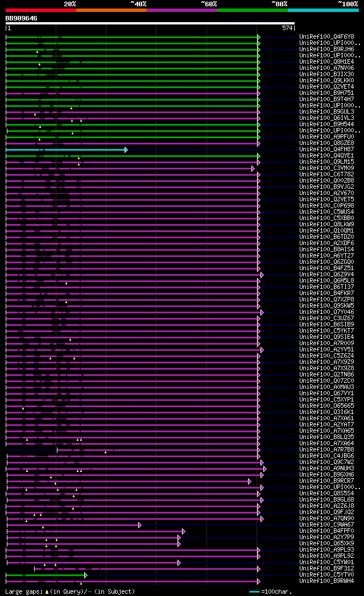Click the UniRef100_C5YTV0 hit label
364x596 pixels.
pyautogui.click(x=326, y=575)
